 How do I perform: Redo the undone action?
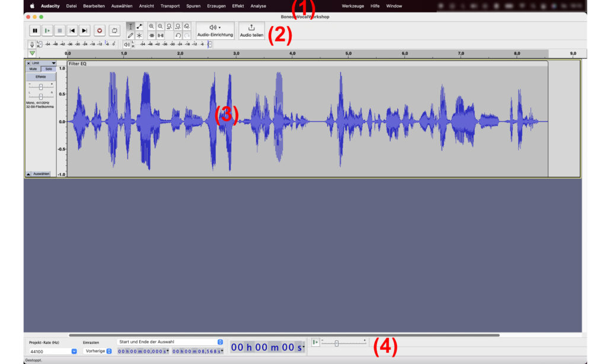click(187, 35)
